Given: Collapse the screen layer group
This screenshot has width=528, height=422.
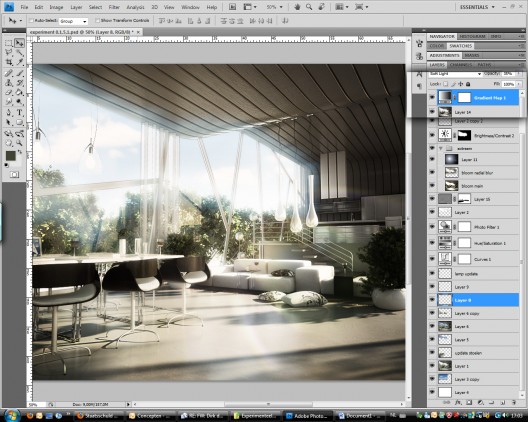Looking at the screenshot, I should coord(441,148).
